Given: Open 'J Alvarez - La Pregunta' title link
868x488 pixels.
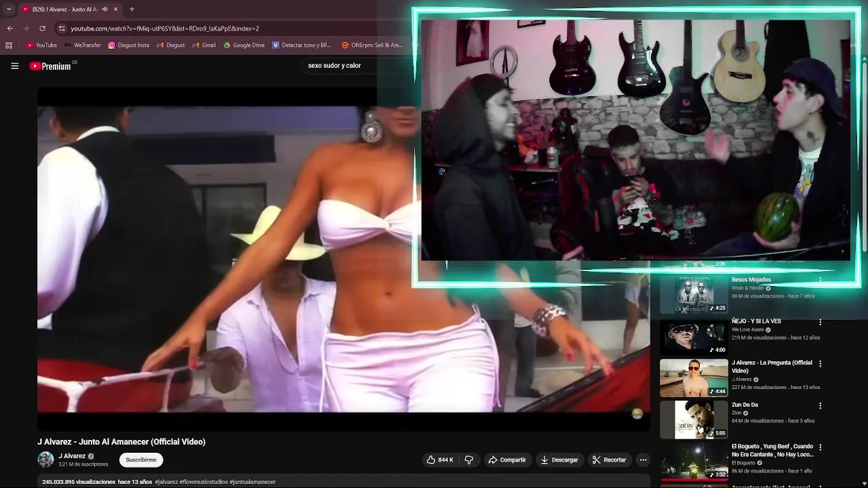Looking at the screenshot, I should (x=772, y=367).
